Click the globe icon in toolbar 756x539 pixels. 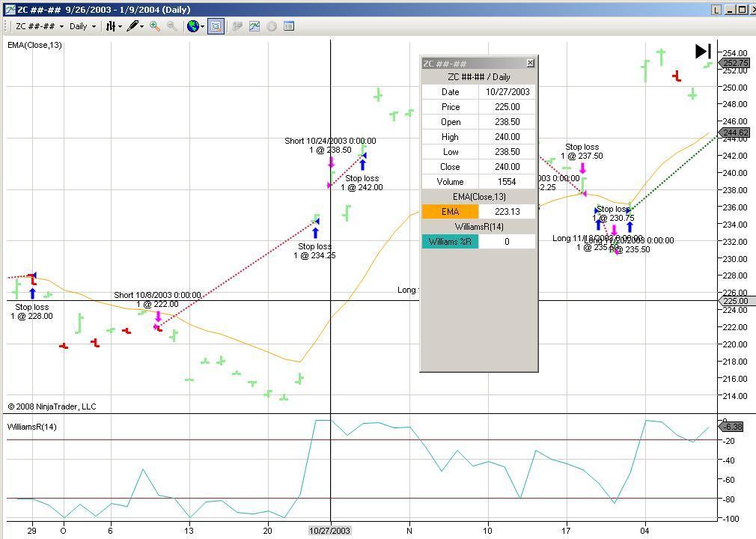pos(193,26)
